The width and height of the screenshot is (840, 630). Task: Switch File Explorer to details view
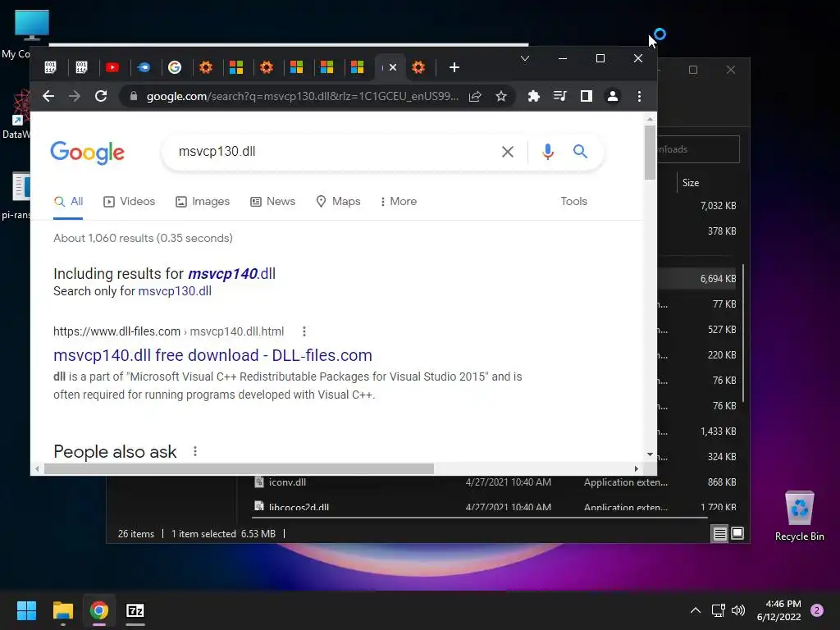pyautogui.click(x=719, y=533)
